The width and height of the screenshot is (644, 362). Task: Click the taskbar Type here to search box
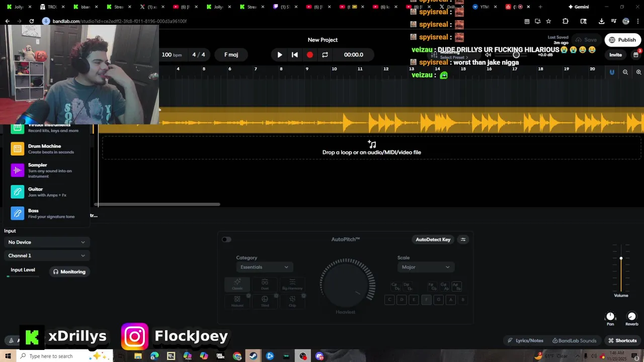65,356
